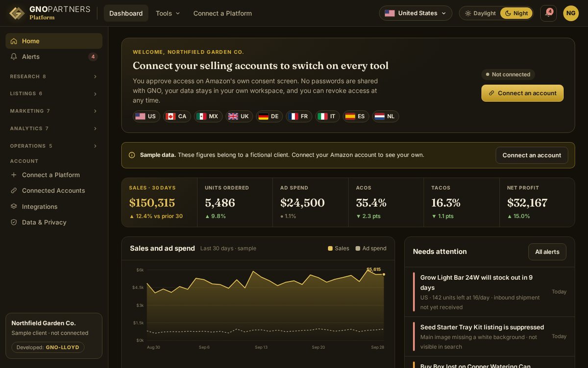Viewport: 588px width, 368px height.
Task: Open the Grow Light Bar 24W stock alert
Action: coord(490,292)
